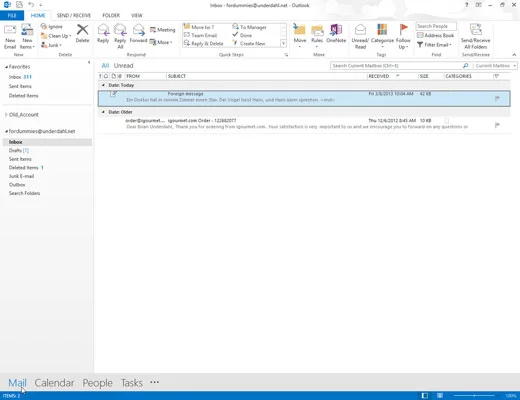Open the Categorize color menu

[x=382, y=36]
